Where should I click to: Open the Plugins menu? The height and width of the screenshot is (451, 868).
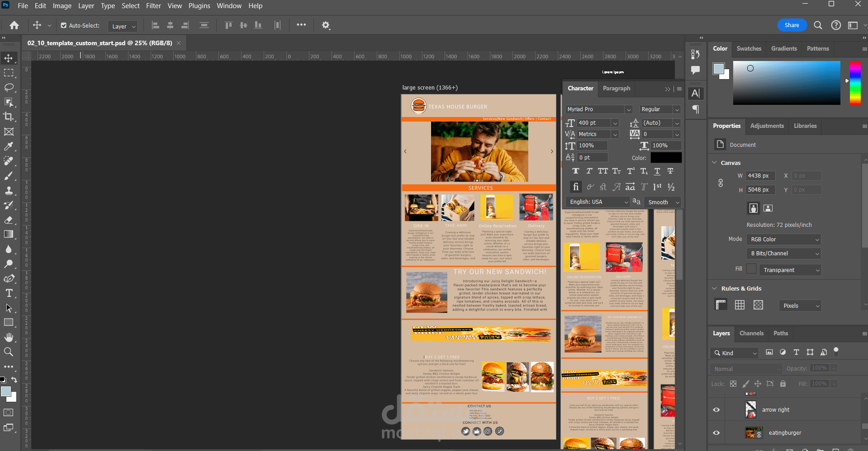click(199, 6)
